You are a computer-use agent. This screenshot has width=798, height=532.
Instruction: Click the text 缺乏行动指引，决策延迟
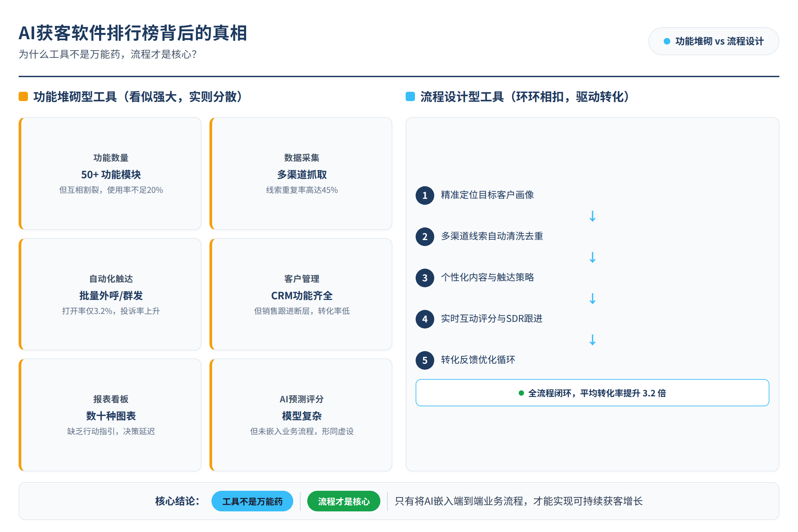tap(111, 431)
